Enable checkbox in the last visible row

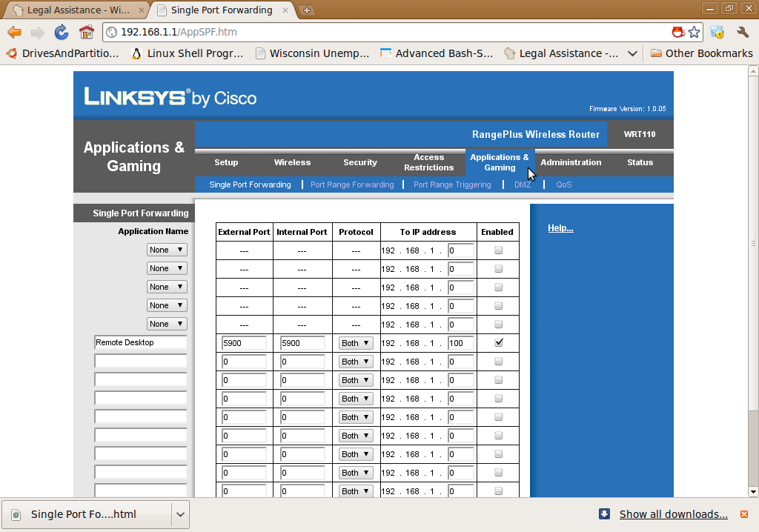coord(499,491)
